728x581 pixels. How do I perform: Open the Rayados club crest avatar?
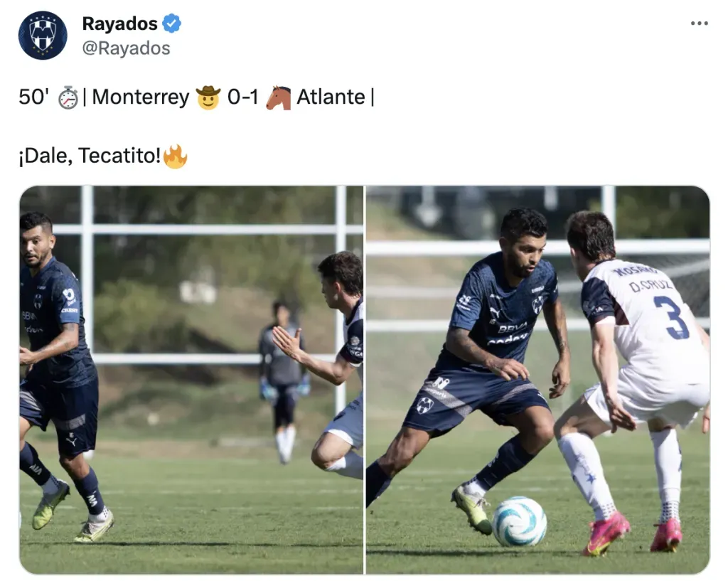43,36
